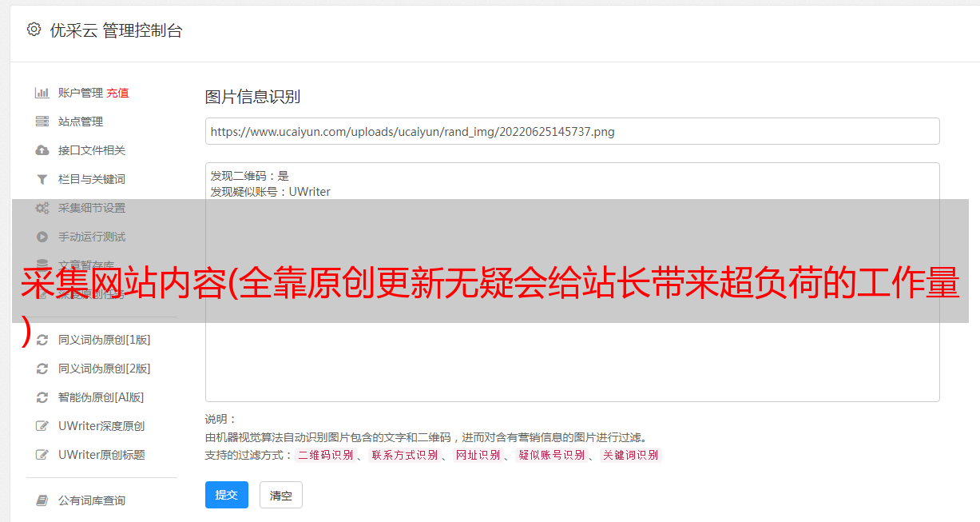980x522 pixels.
Task: Click the gear icon beside 优采云 管理控制台
Action: click(x=34, y=30)
